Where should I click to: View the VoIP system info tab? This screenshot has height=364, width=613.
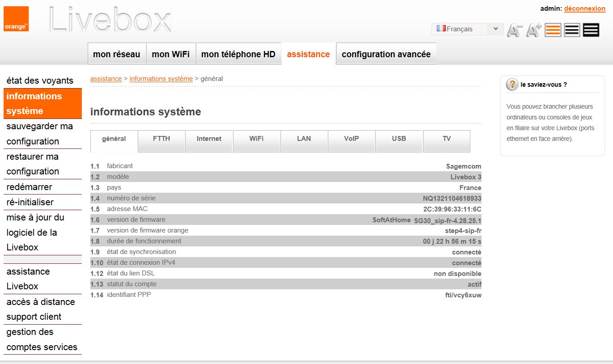[351, 141]
